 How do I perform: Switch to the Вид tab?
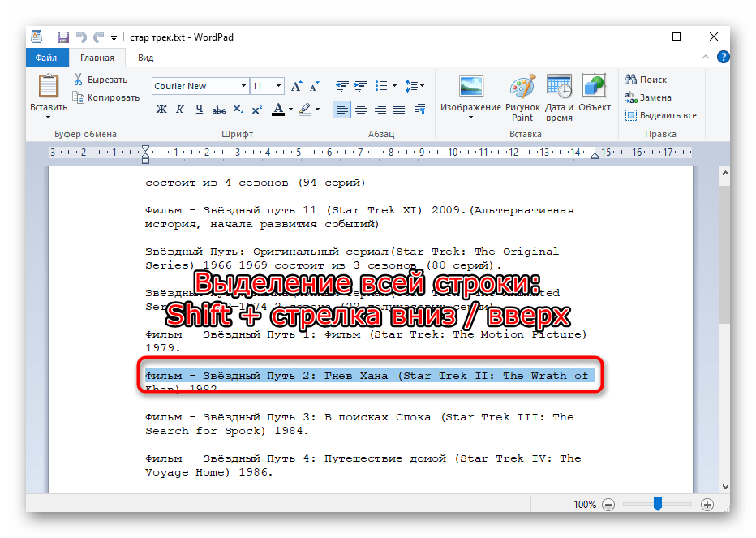[x=145, y=58]
